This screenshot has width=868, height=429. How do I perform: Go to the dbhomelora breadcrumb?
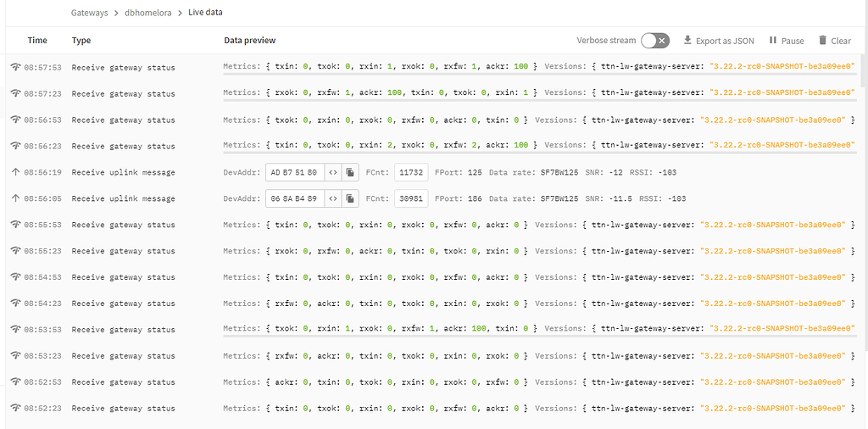click(147, 13)
